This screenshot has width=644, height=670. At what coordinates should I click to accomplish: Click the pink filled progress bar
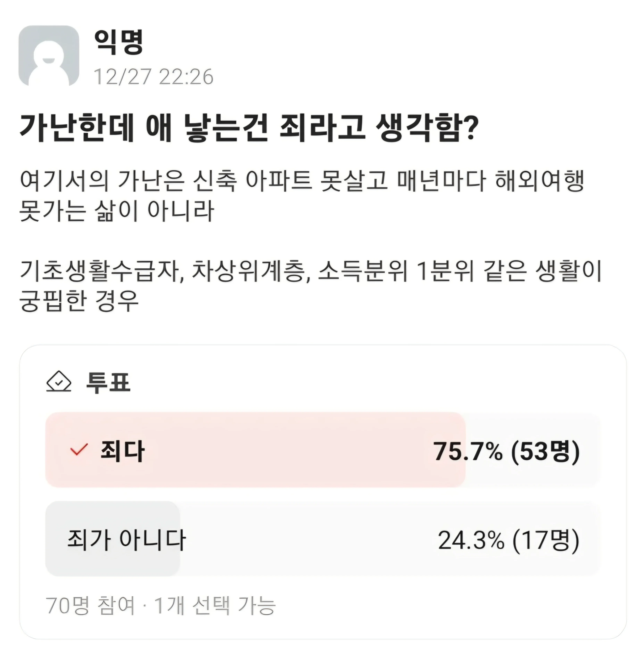(255, 450)
